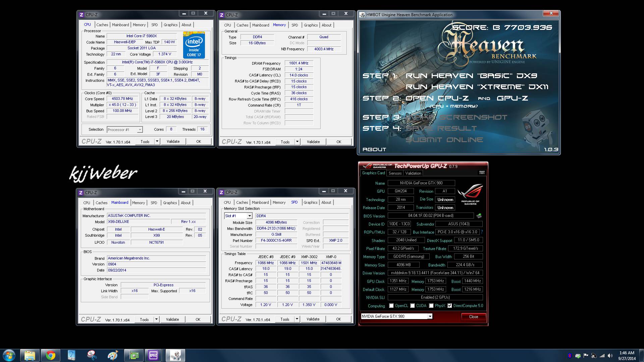Click the volume speaker tray icon
This screenshot has height=362, width=644.
[610, 356]
